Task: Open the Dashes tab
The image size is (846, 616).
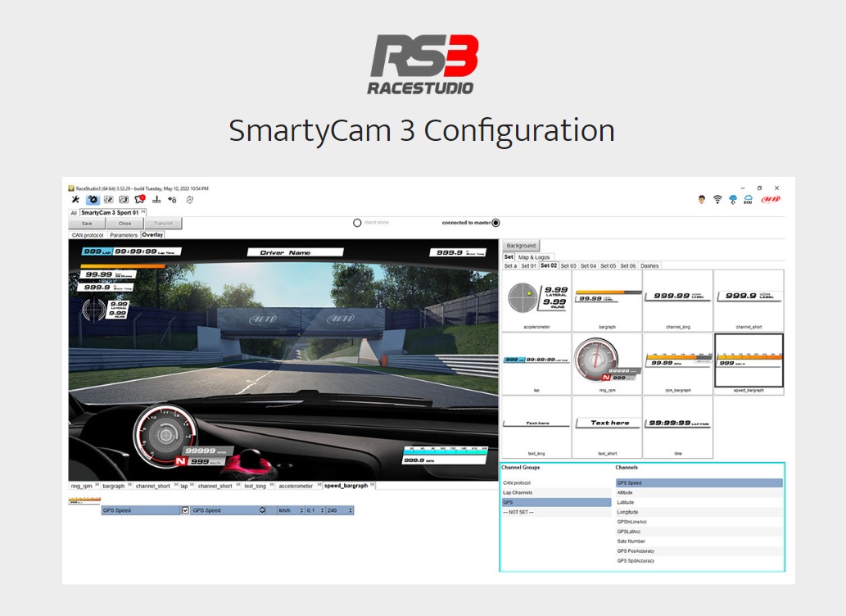Action: pos(649,265)
